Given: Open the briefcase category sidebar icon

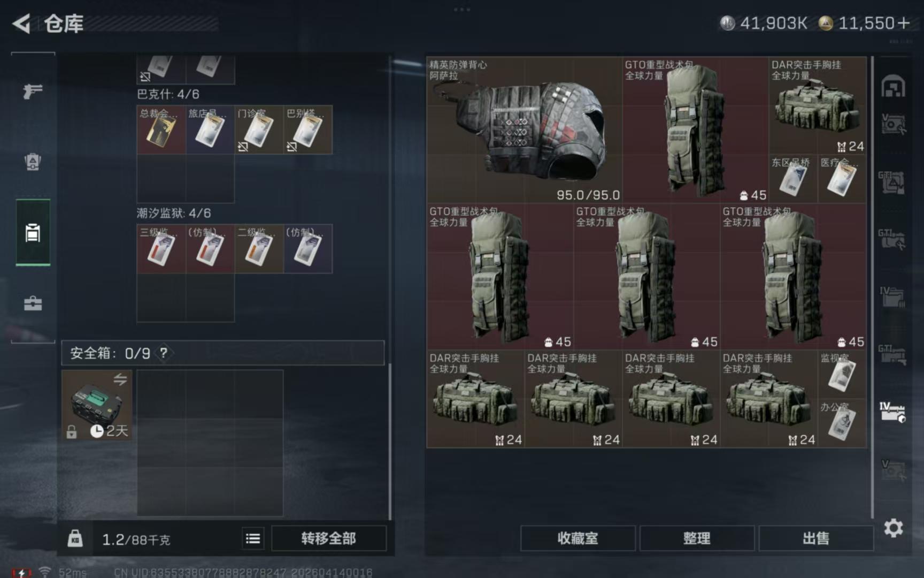Looking at the screenshot, I should click(33, 303).
